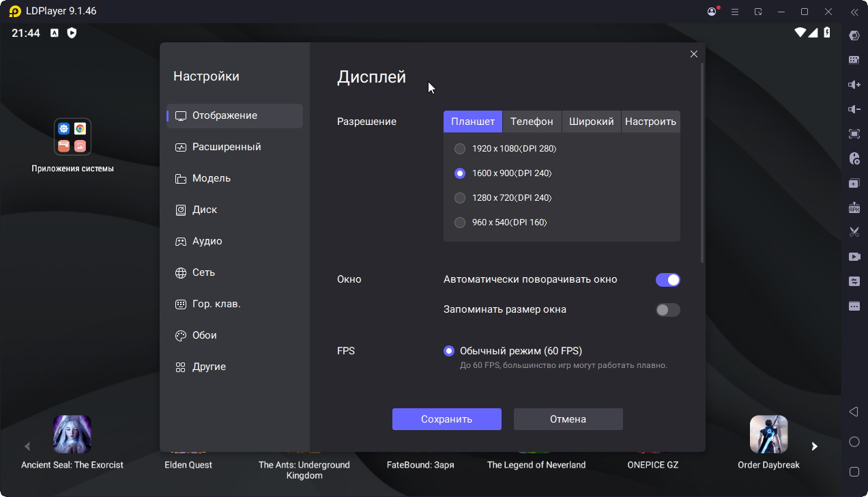
Task: Click the volume down icon
Action: click(854, 109)
